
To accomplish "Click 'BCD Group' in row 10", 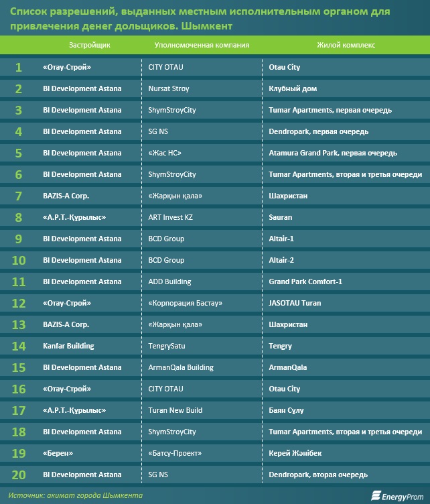I will pos(166,260).
